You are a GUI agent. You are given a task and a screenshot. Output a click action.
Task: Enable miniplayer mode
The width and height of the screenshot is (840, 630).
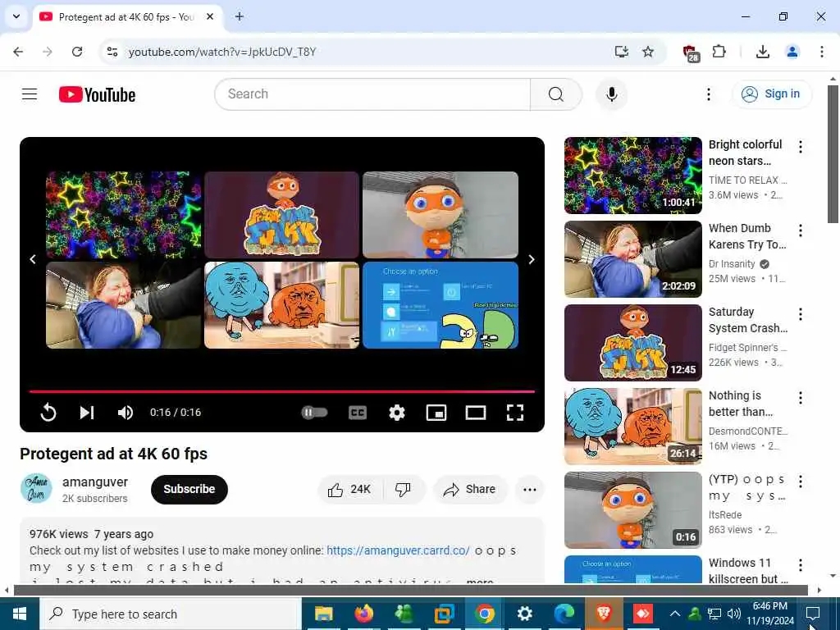click(x=436, y=413)
